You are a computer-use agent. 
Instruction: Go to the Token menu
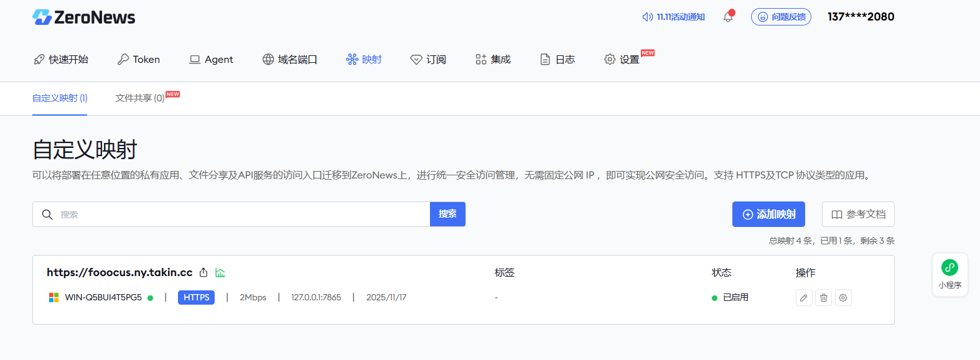139,59
